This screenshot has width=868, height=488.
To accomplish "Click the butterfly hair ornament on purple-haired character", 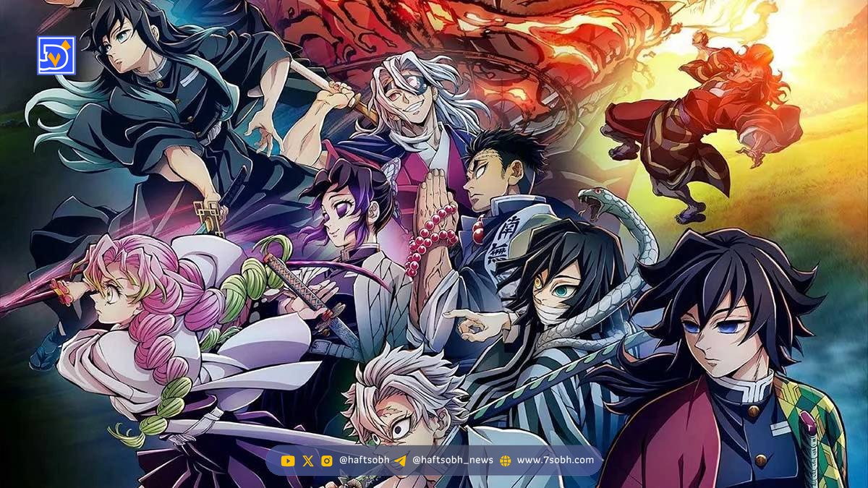I will (391, 174).
